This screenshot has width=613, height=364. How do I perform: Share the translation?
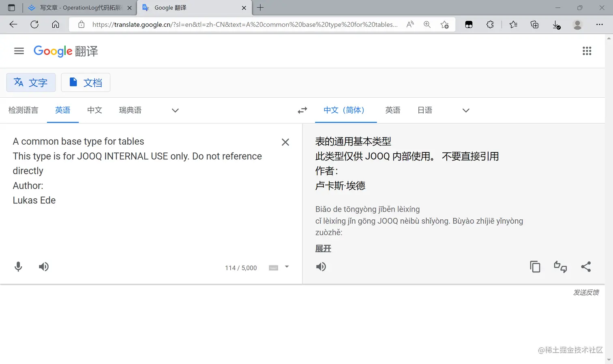[x=586, y=267]
